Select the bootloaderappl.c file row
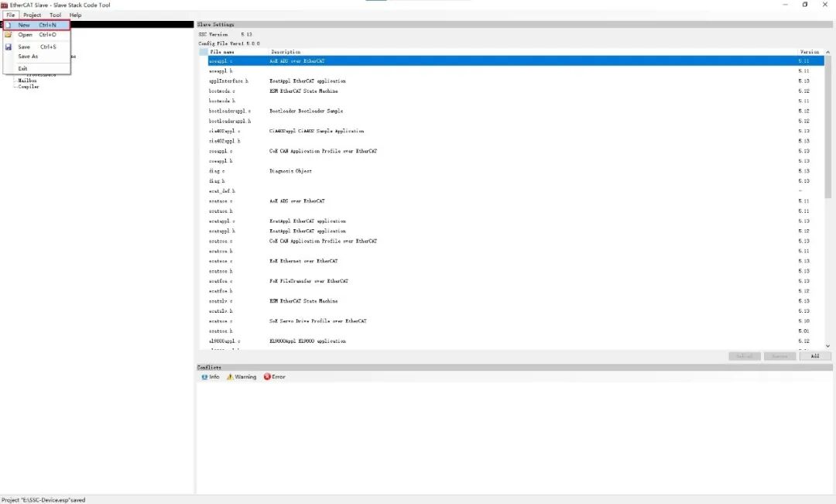 pyautogui.click(x=516, y=111)
